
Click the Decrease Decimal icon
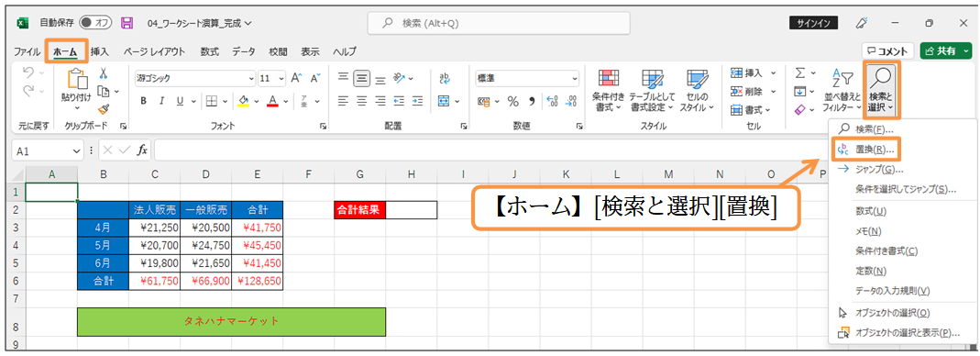coord(570,101)
